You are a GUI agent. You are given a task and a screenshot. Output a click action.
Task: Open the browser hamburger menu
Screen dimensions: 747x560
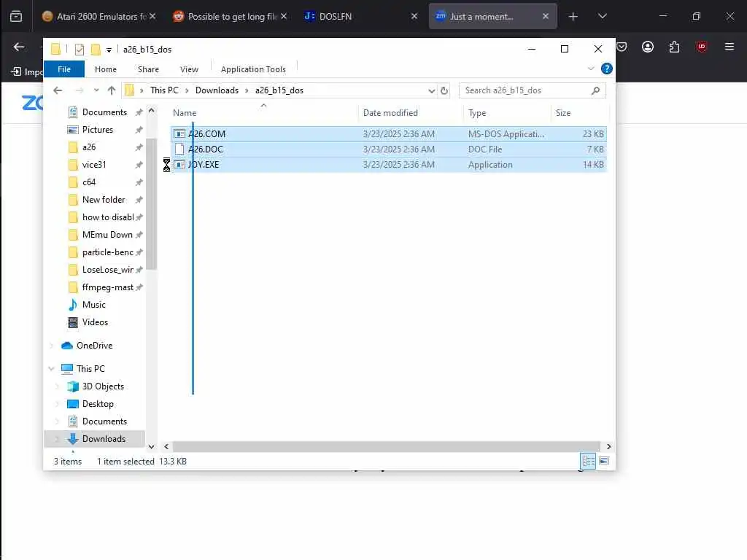coord(729,47)
